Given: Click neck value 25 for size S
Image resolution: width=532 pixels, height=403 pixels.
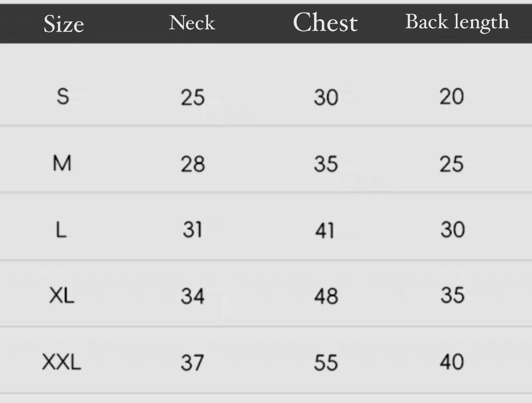Looking at the screenshot, I should click(x=193, y=97).
